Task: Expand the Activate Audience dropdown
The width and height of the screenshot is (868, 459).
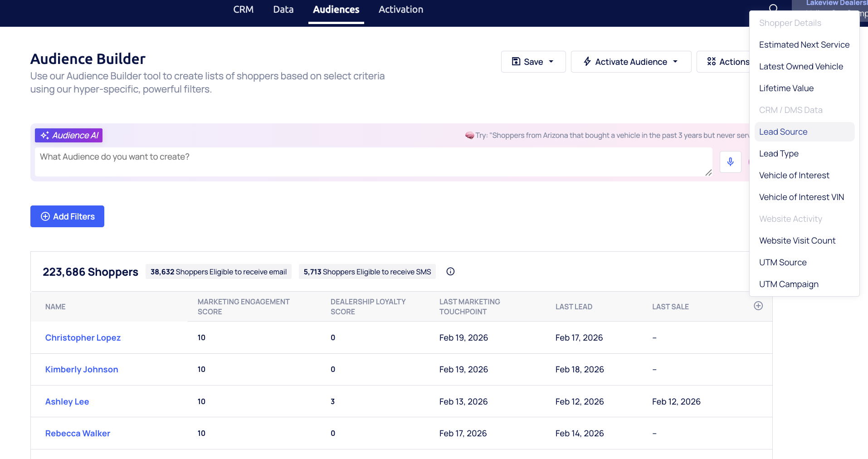Action: [x=675, y=61]
